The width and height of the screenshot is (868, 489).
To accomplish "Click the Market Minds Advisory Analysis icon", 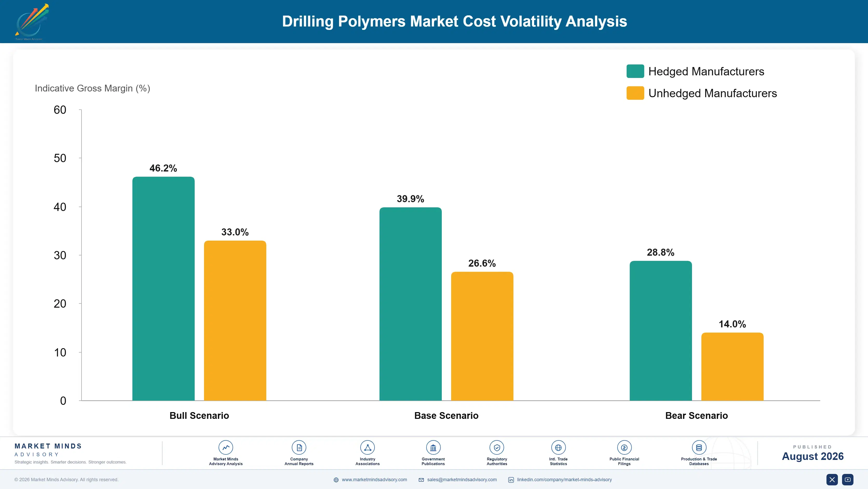I will tap(226, 447).
